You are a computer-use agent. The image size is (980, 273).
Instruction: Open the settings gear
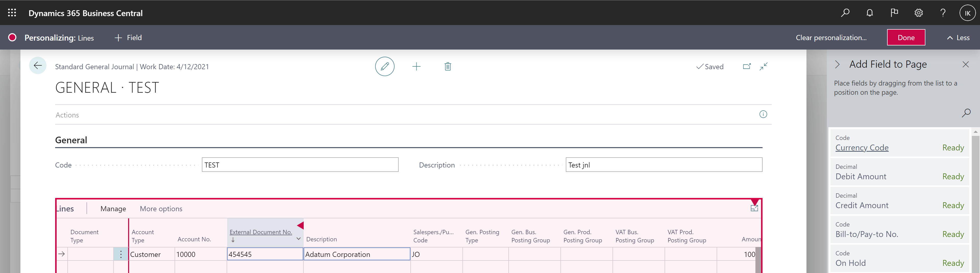click(x=918, y=13)
